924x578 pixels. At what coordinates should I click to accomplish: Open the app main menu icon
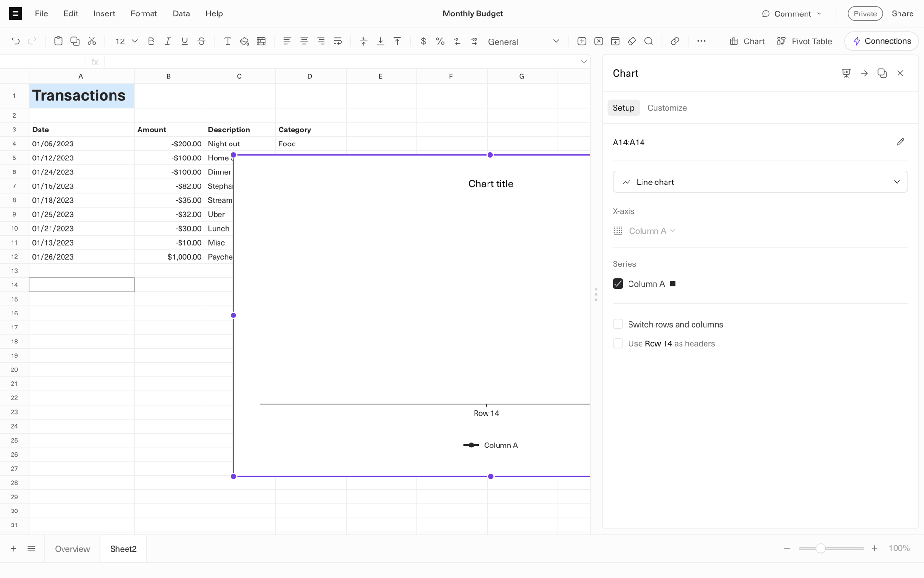[x=15, y=13]
